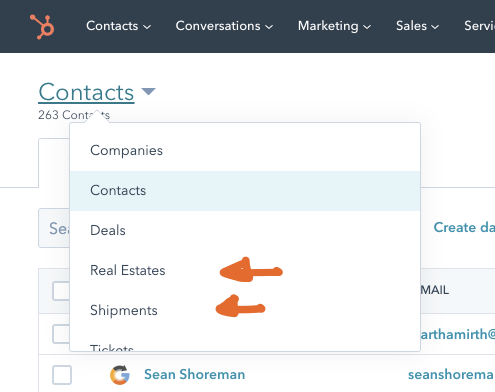Click the seanshorema email link
The image size is (495, 392).
(451, 375)
